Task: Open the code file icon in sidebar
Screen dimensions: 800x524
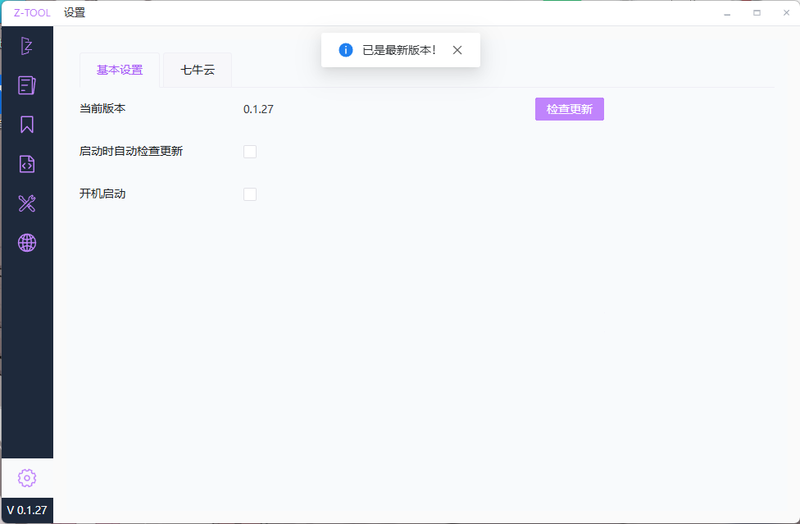Action: (27, 164)
